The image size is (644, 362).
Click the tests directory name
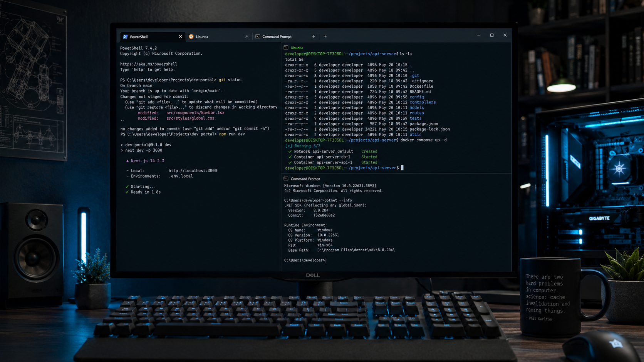click(x=416, y=118)
